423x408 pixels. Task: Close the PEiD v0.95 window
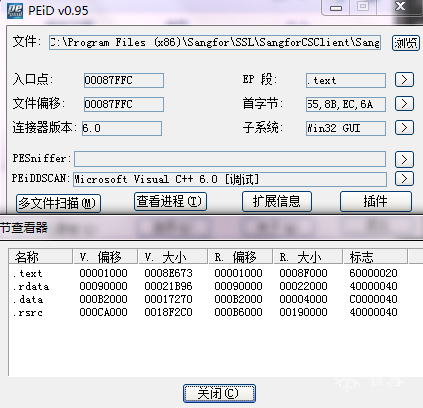(x=399, y=7)
